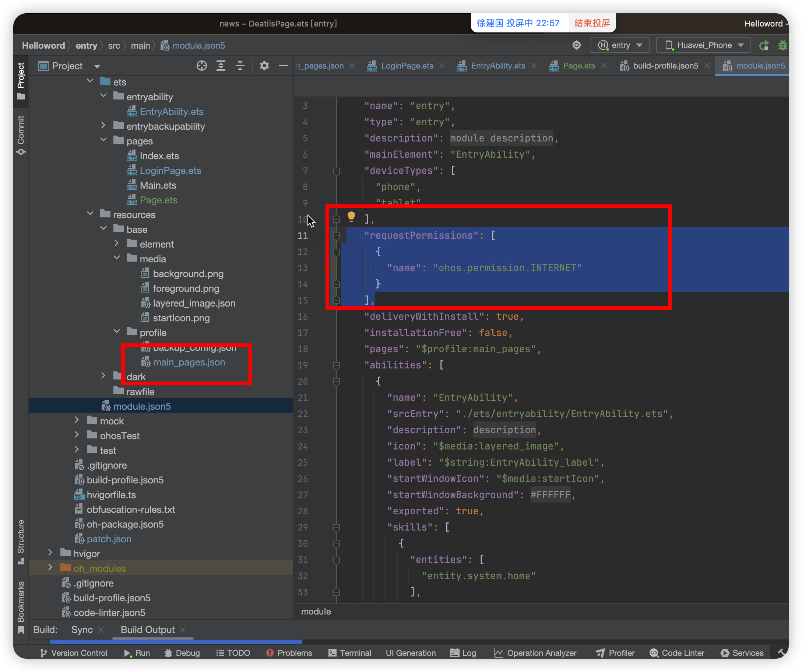Click the lightbulb quick-fix icon on line 10
802x672 pixels.
point(351,217)
